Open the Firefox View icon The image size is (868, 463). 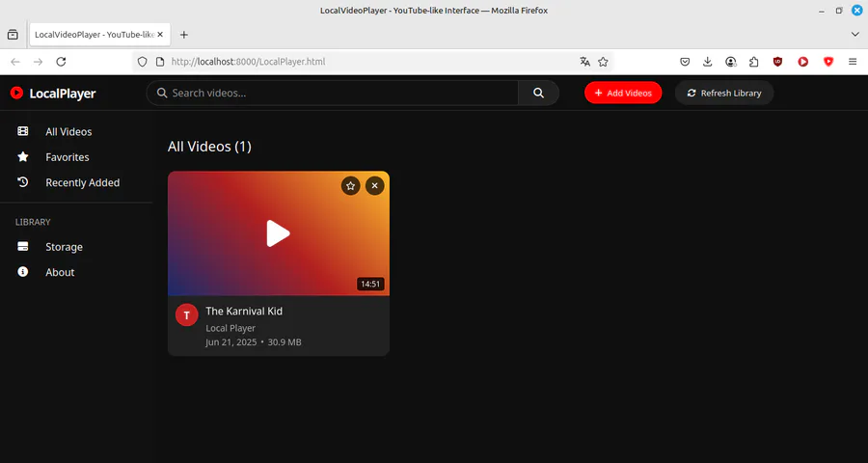(x=13, y=35)
